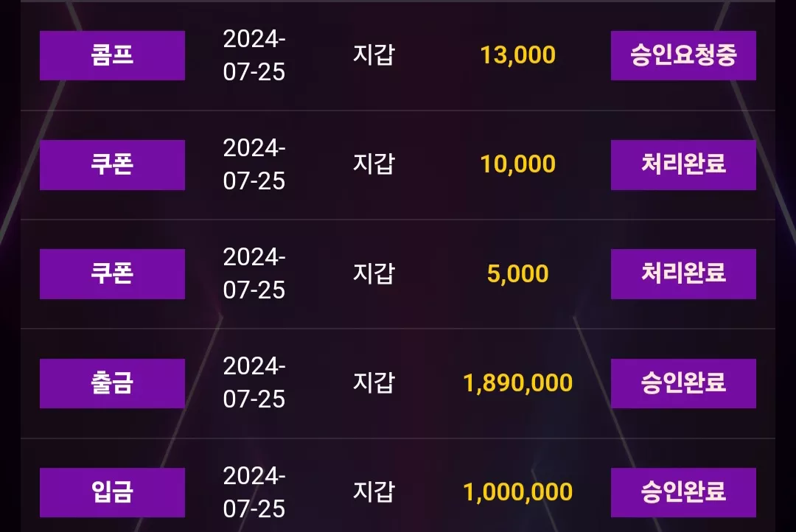Click the 10,000 coupon amount
The height and width of the screenshot is (532, 796).
[518, 164]
